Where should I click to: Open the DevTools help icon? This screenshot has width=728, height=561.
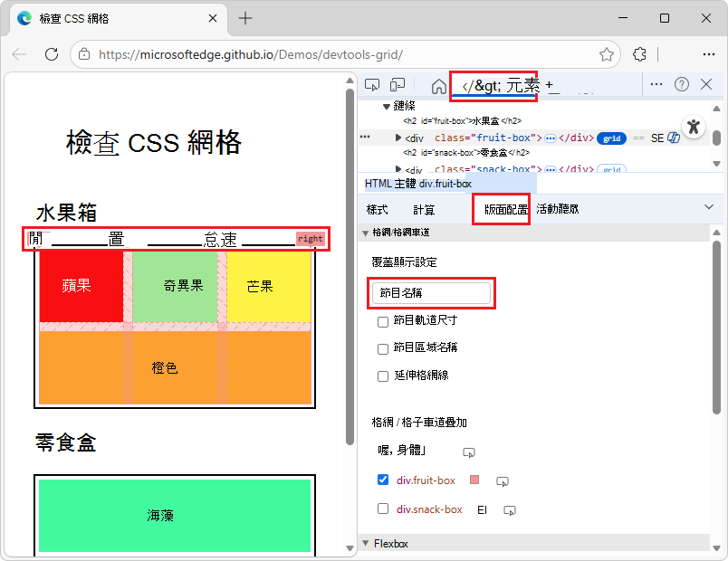tap(681, 83)
